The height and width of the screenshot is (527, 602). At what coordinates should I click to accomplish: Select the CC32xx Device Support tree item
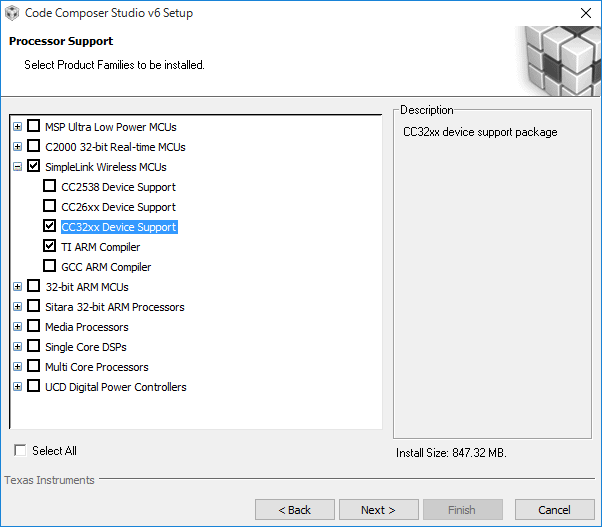tap(119, 227)
